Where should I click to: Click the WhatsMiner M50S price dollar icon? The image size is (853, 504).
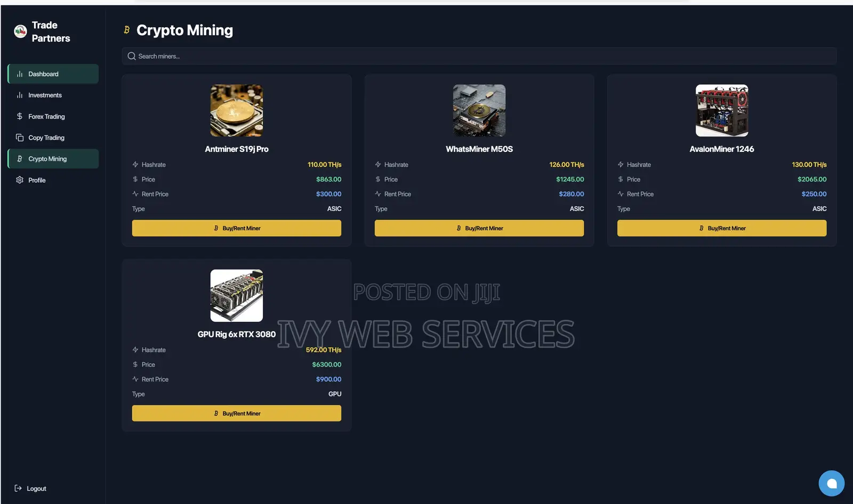pyautogui.click(x=378, y=180)
